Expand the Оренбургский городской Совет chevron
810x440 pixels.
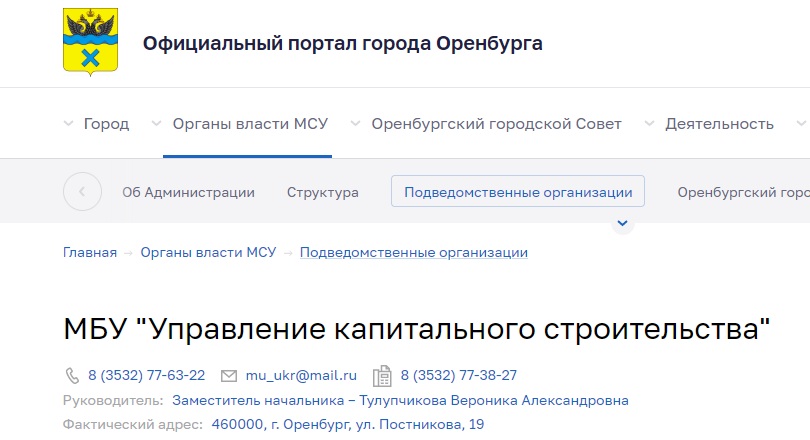pos(355,124)
